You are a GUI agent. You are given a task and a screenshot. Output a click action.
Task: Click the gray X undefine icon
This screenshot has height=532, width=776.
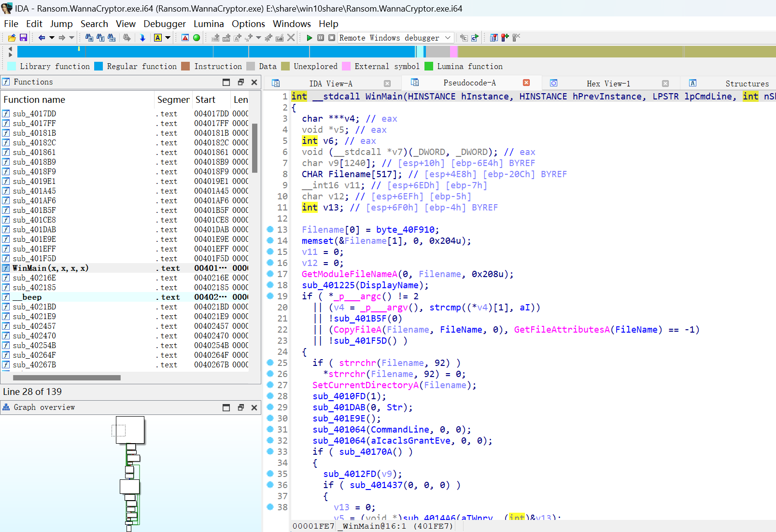(x=291, y=38)
